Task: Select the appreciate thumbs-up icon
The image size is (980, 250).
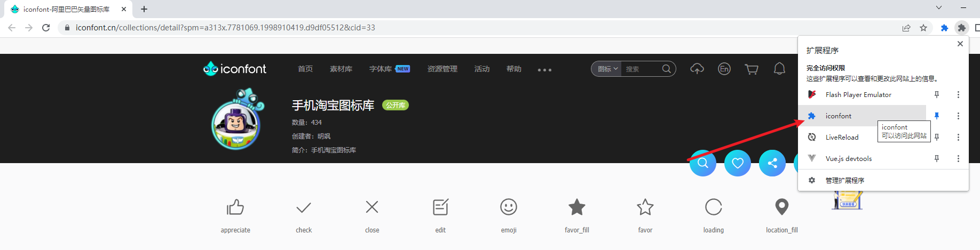Action: coord(235,207)
